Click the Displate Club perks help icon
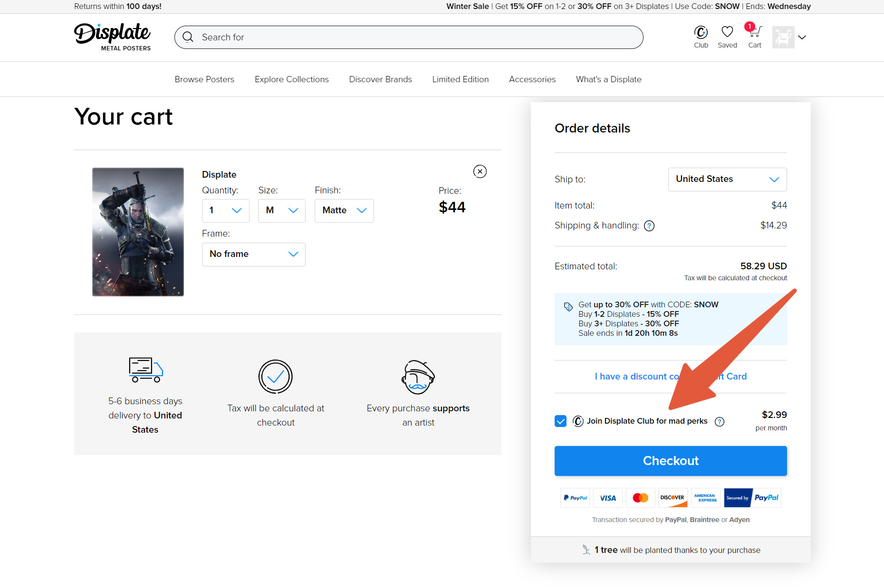Screen dimensions: 884x588 [x=720, y=422]
